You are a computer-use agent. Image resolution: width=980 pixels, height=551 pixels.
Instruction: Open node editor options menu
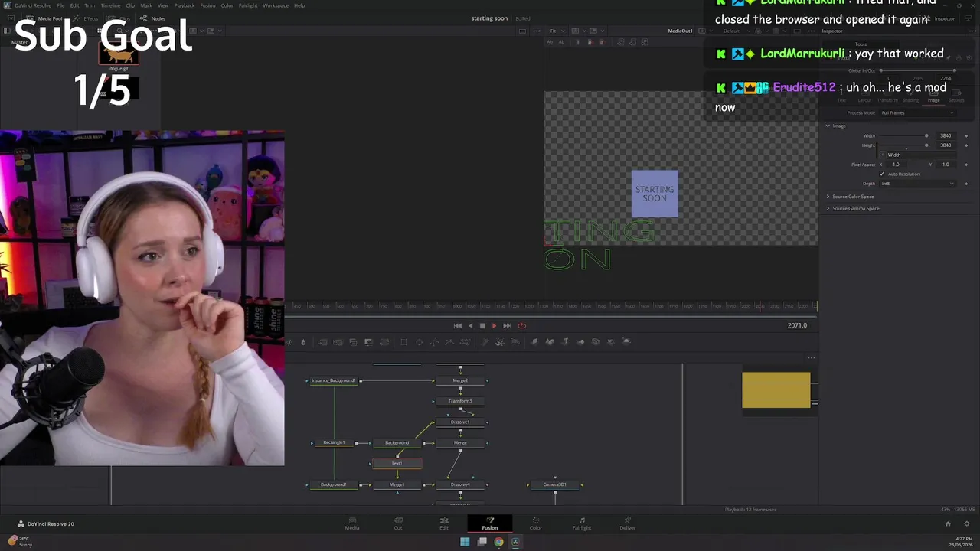812,357
